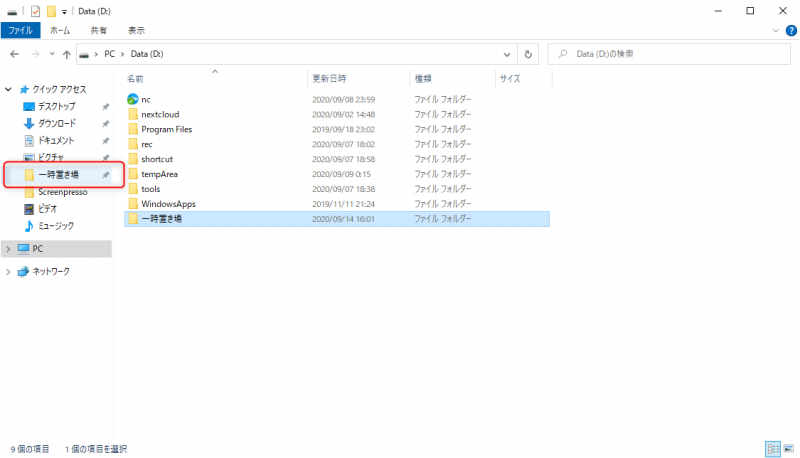Expand the ribbon with the chevron
Image resolution: width=800 pixels, height=458 pixels.
[776, 31]
